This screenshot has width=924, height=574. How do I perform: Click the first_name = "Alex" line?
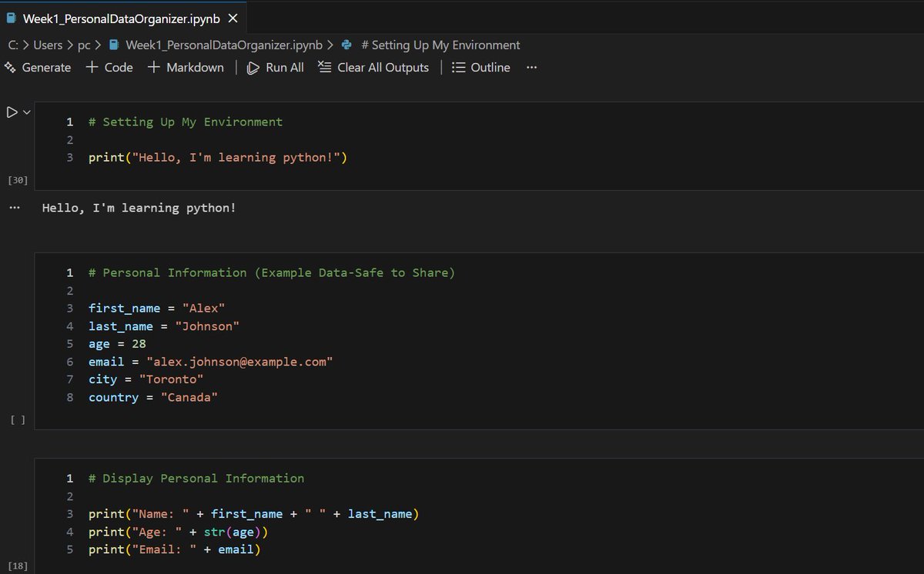(x=157, y=308)
